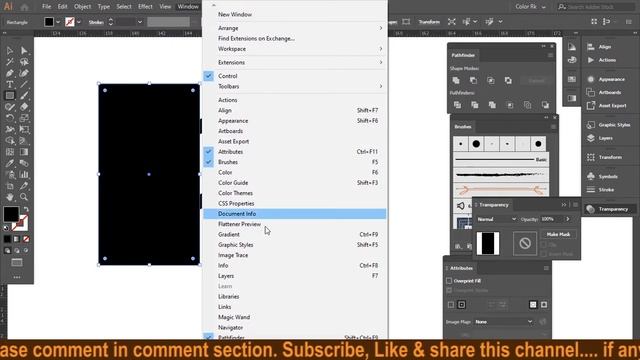Set stroke to None in toolbox
This screenshot has height=360, width=640.
[x=26, y=239]
